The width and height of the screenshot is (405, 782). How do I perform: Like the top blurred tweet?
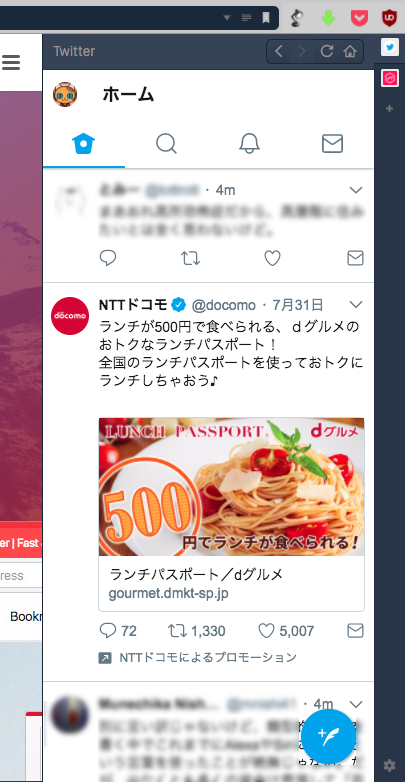272,258
